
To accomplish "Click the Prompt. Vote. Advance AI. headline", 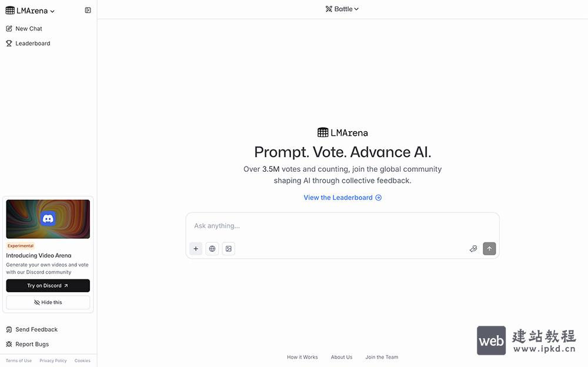I will 343,152.
